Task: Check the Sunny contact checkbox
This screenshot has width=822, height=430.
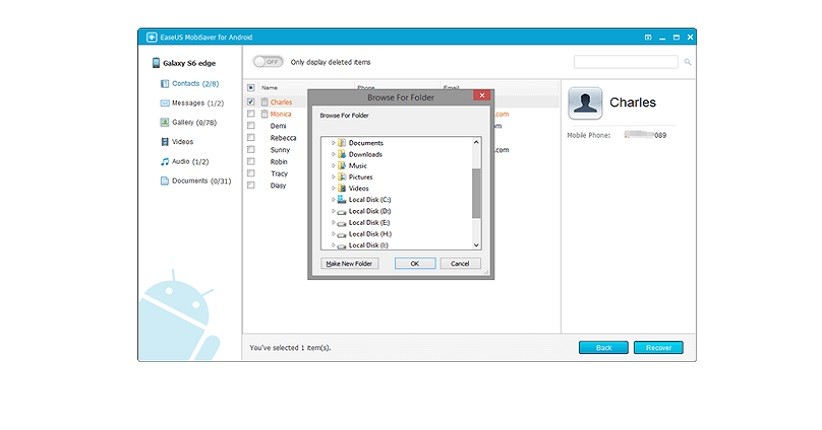Action: click(251, 149)
